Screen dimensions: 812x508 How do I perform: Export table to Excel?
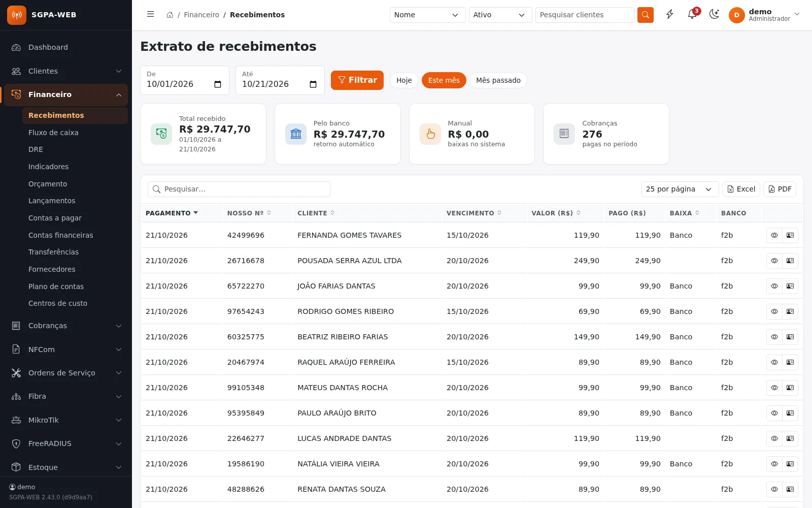tap(741, 189)
